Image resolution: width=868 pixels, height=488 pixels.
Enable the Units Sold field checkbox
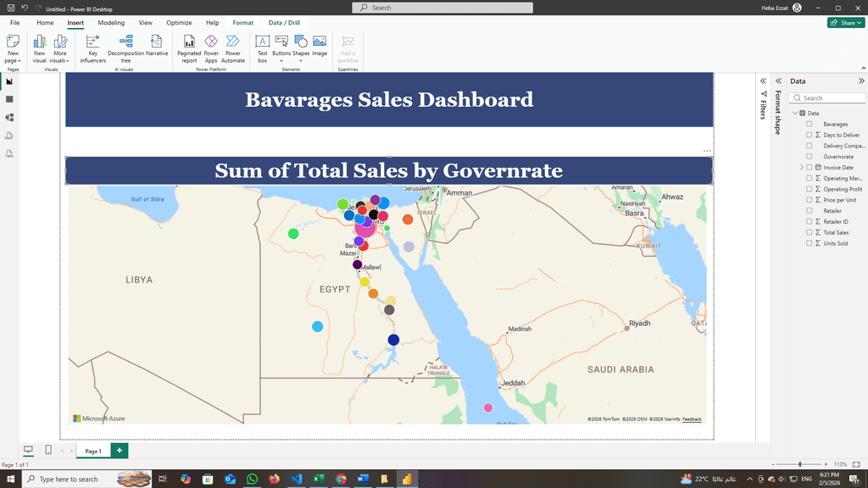[x=810, y=243]
